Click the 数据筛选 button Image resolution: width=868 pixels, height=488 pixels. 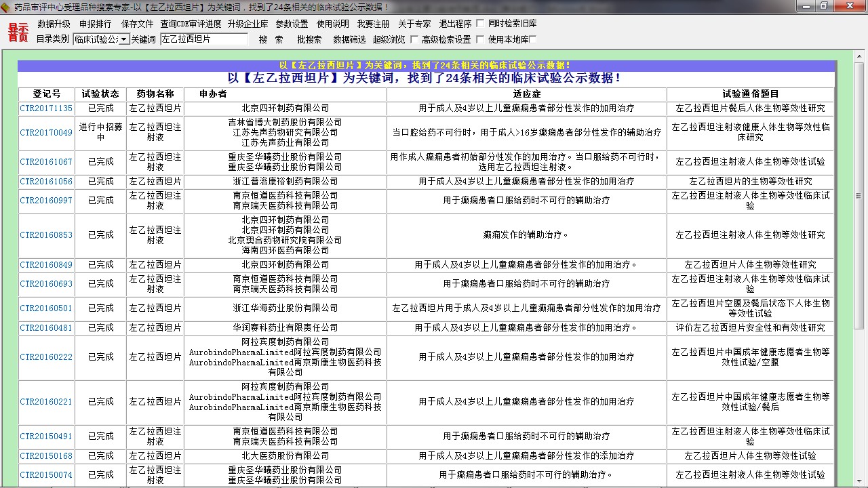pyautogui.click(x=349, y=39)
